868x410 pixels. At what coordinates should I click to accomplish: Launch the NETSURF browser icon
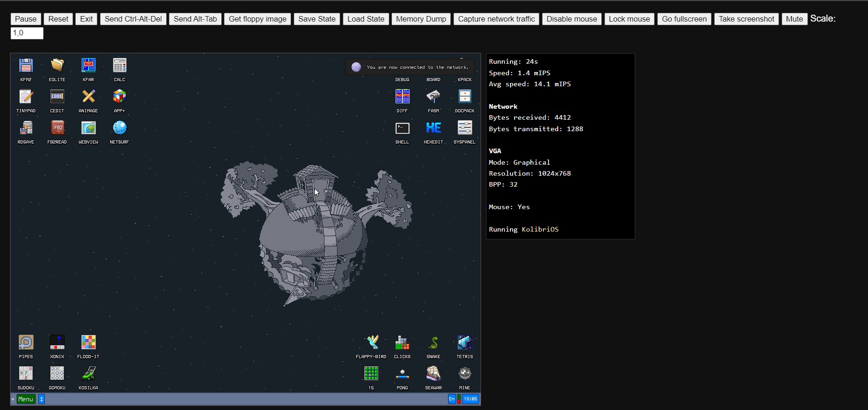(119, 128)
